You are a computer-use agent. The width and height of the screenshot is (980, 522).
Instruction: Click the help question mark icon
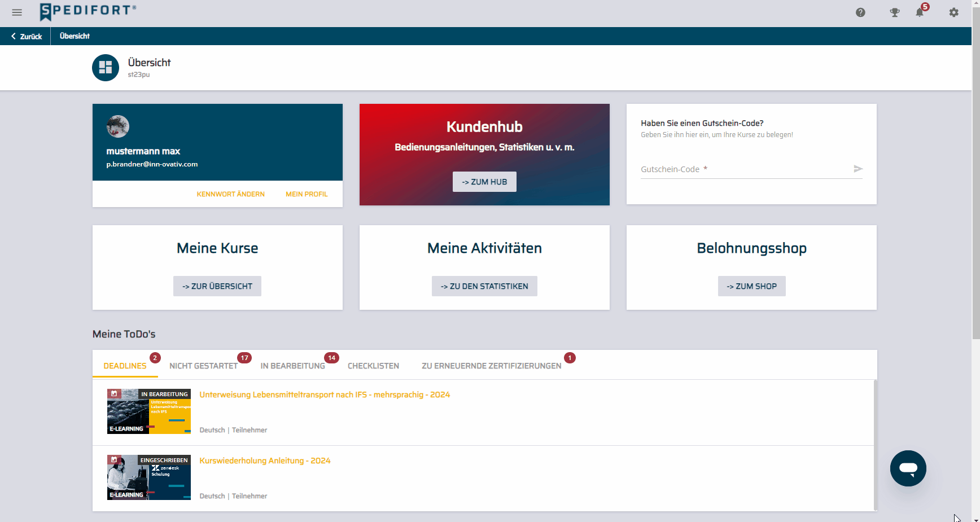click(860, 12)
